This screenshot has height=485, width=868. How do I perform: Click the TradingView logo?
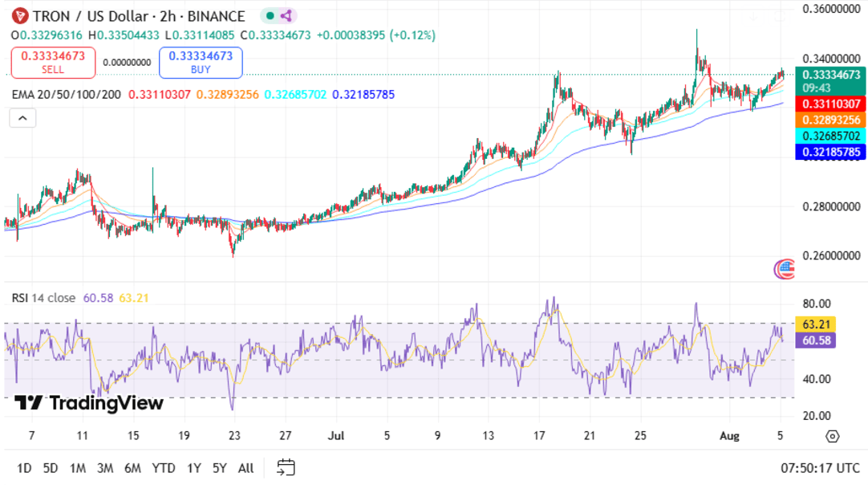tap(89, 403)
